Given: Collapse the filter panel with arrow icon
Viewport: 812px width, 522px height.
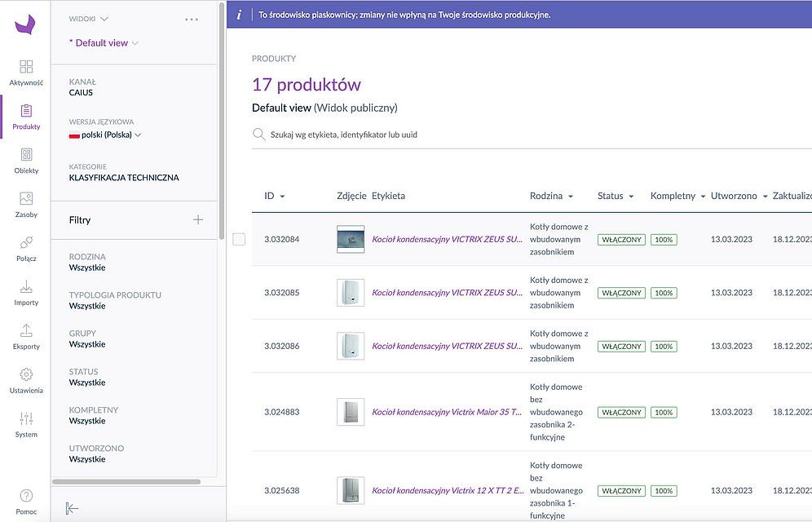Looking at the screenshot, I should tap(72, 508).
